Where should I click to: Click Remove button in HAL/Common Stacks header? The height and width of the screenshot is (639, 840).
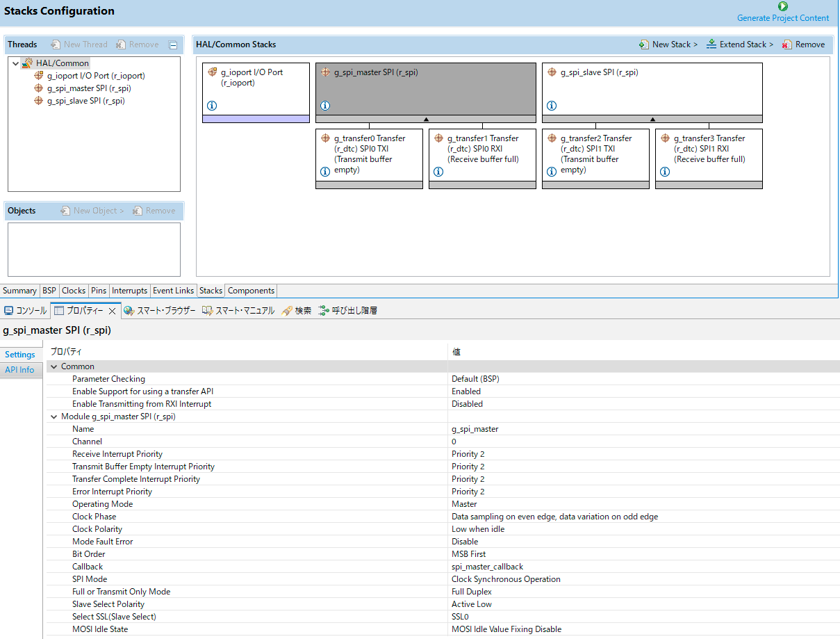click(x=803, y=45)
